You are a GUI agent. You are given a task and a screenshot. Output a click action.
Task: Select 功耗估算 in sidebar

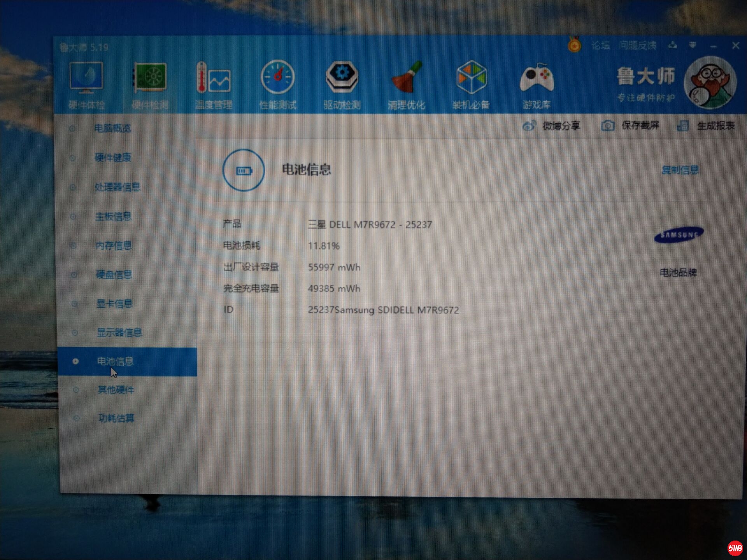tap(116, 418)
